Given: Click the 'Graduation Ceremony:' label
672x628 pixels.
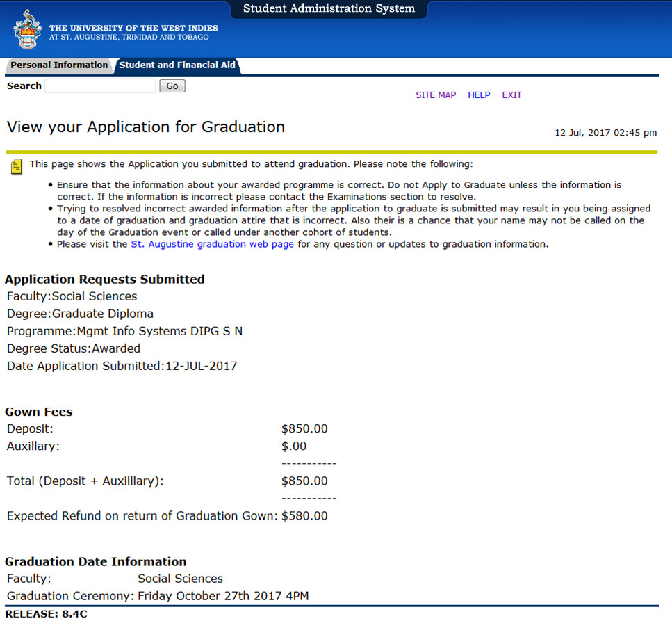Looking at the screenshot, I should (71, 596).
